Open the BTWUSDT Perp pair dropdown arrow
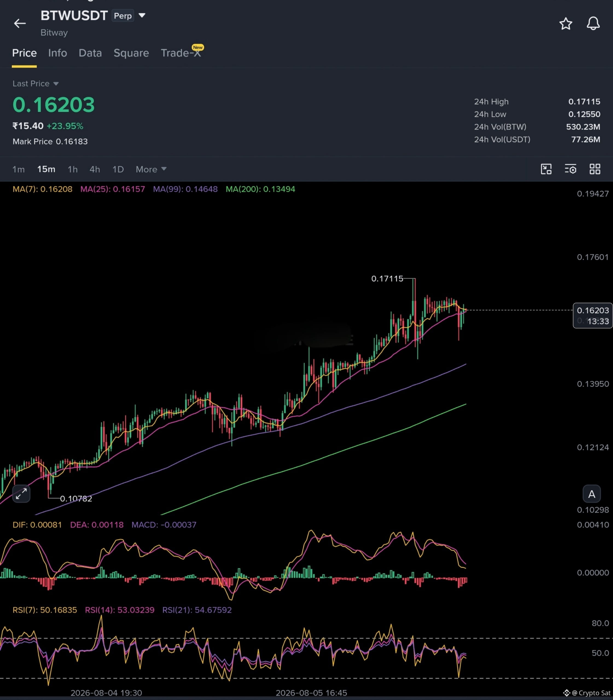The width and height of the screenshot is (613, 700). coord(142,15)
